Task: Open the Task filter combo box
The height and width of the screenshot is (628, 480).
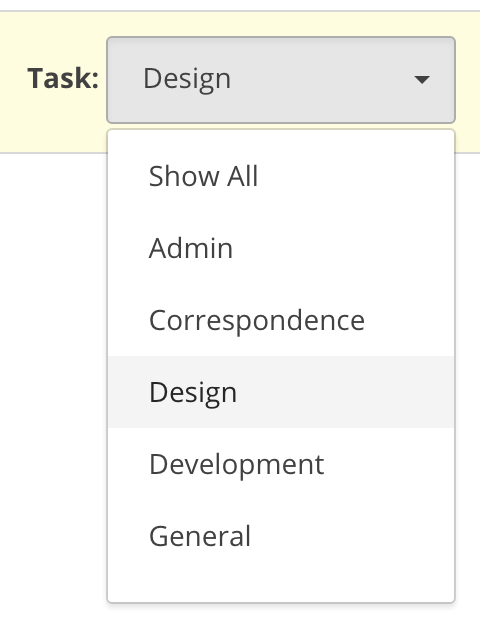Action: [x=281, y=80]
